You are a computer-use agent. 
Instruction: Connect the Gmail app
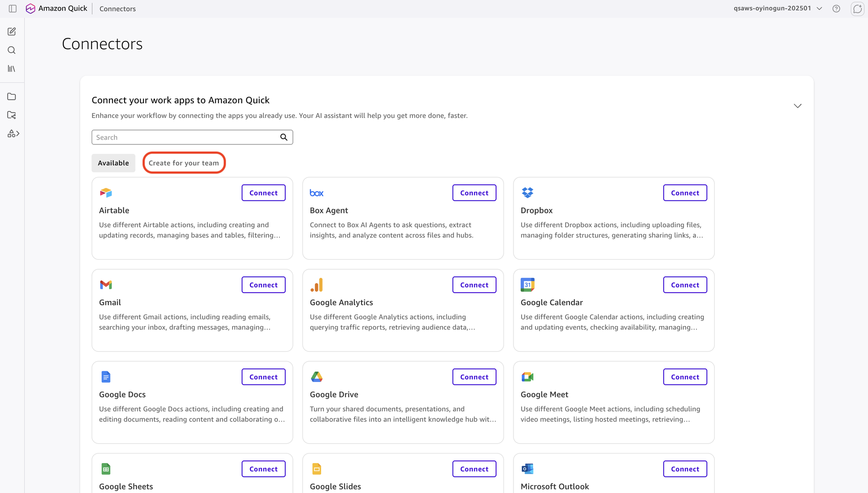263,285
